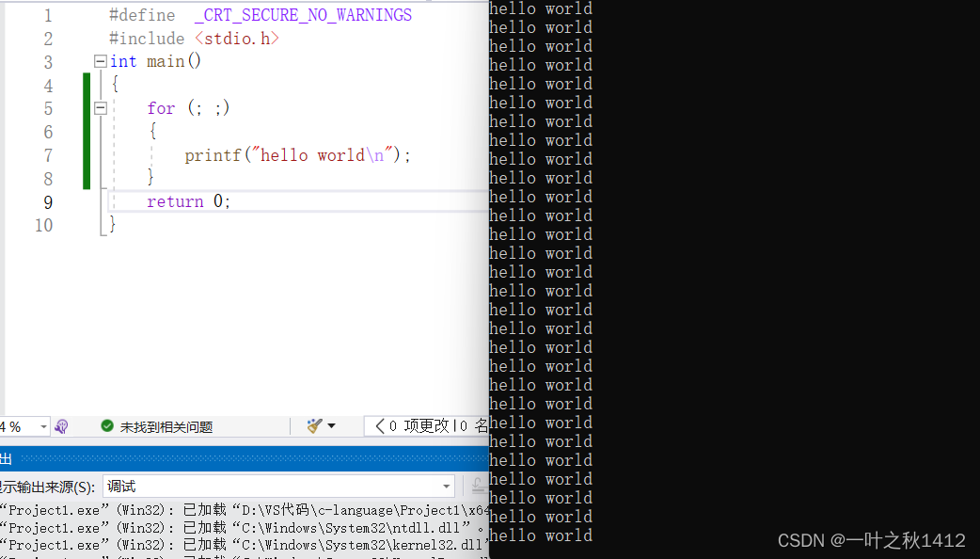Collapse the for loop code block

[100, 108]
